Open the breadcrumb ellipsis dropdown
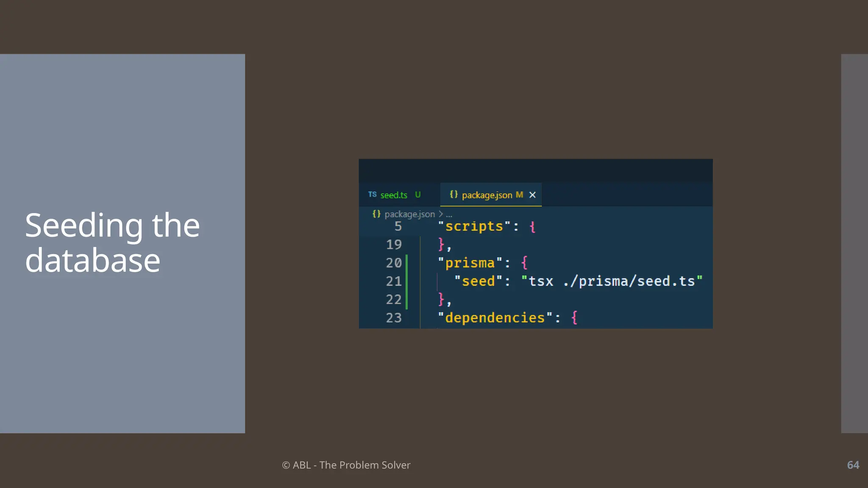Image resolution: width=868 pixels, height=488 pixels. coord(449,215)
